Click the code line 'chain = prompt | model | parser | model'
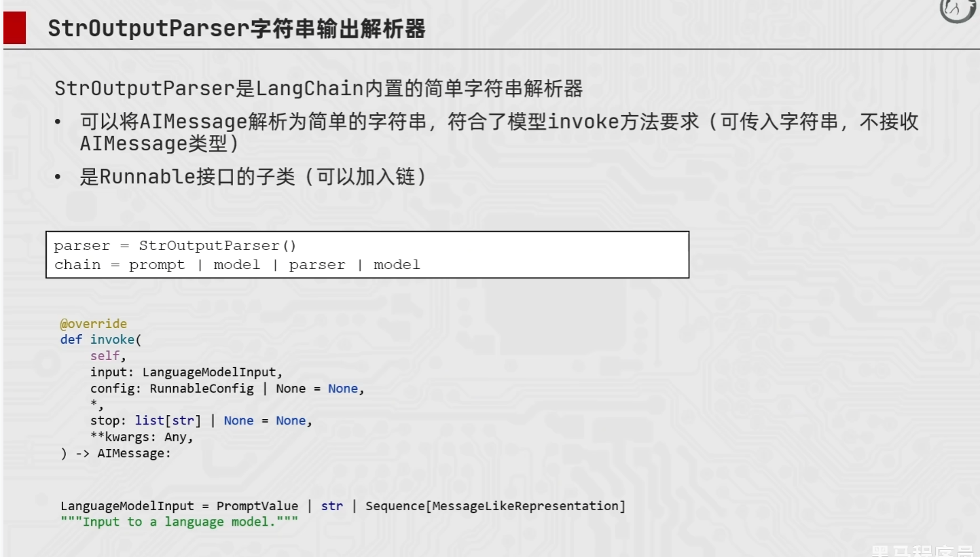 pos(237,265)
